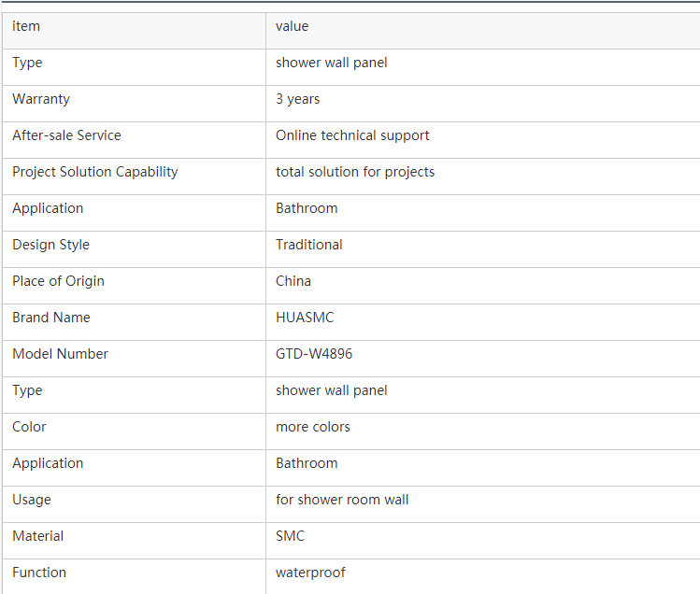Select 'for shower room wall' usage value
The width and height of the screenshot is (700, 594).
(342, 500)
